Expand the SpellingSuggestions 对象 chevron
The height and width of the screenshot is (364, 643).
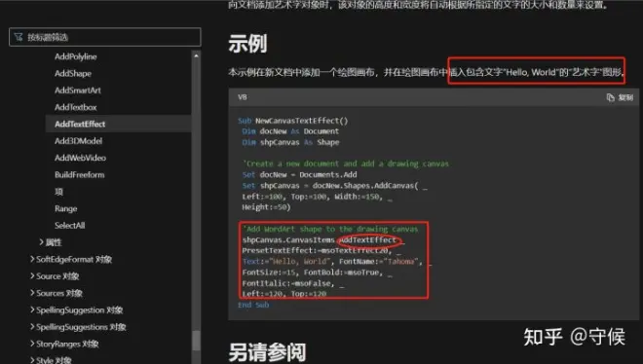click(32, 326)
